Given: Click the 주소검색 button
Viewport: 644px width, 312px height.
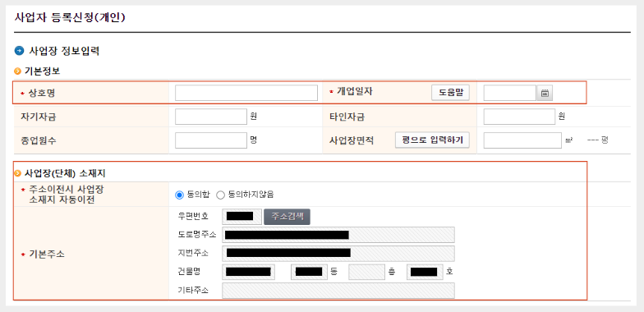Looking at the screenshot, I should pos(287,217).
